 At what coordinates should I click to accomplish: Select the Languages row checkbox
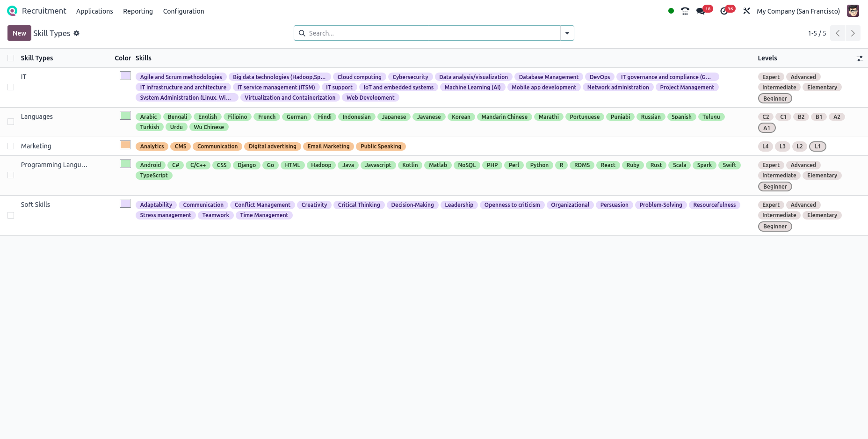[x=11, y=122]
